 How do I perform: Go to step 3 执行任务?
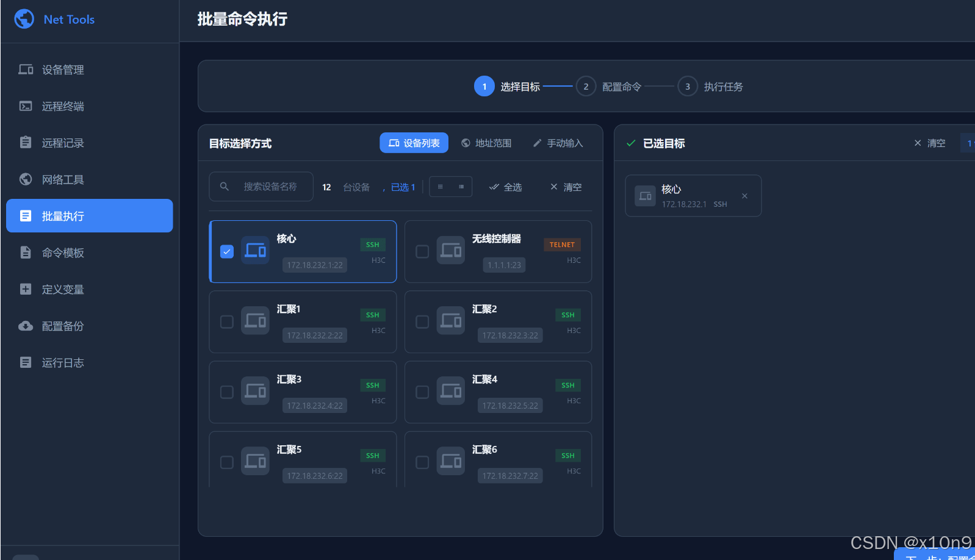coord(710,87)
